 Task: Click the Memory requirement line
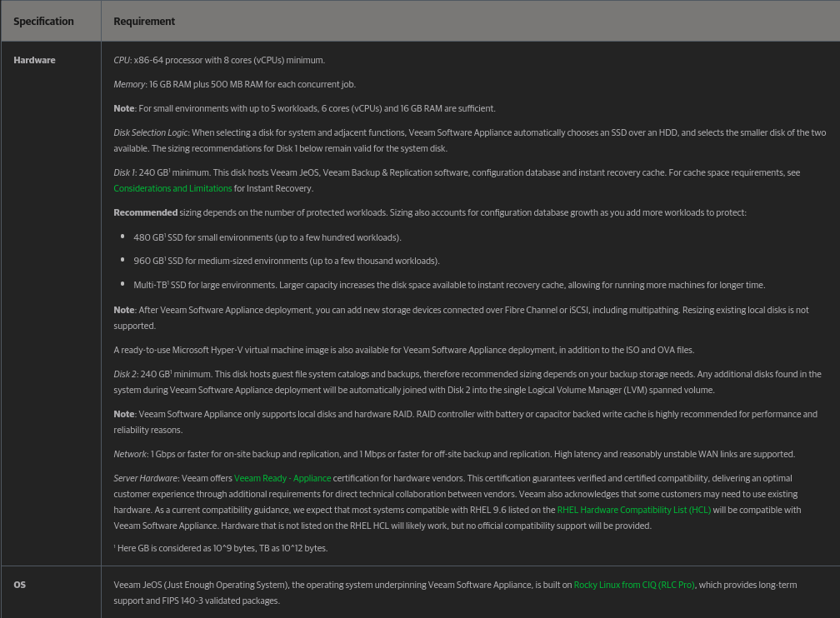pos(235,84)
